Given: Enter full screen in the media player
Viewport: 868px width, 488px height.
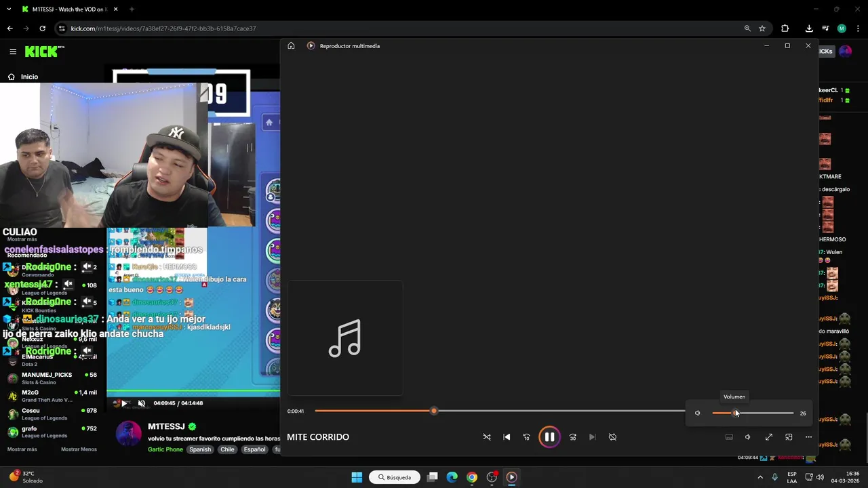Looking at the screenshot, I should [x=769, y=437].
